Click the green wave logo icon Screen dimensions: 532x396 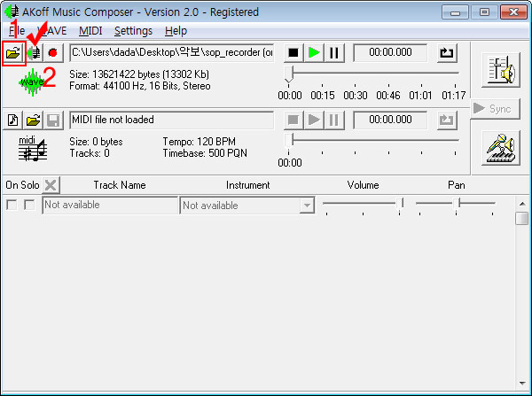32,82
